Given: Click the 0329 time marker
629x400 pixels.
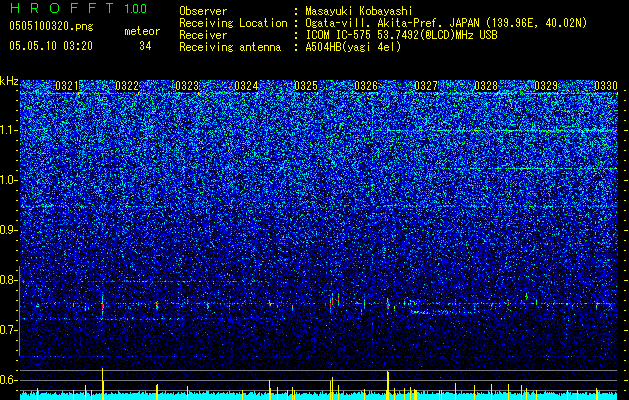Looking at the screenshot, I should tap(546, 86).
